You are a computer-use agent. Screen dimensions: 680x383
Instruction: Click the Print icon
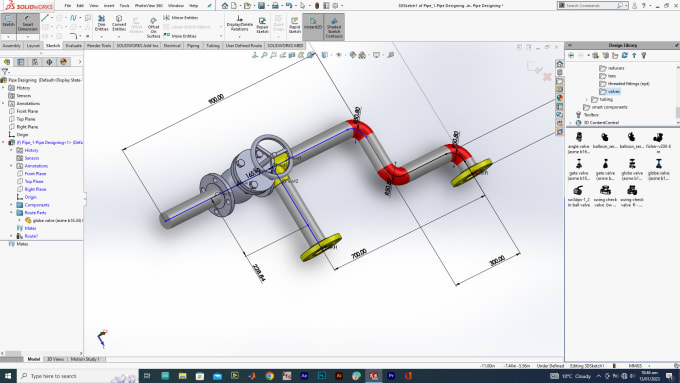275,6
